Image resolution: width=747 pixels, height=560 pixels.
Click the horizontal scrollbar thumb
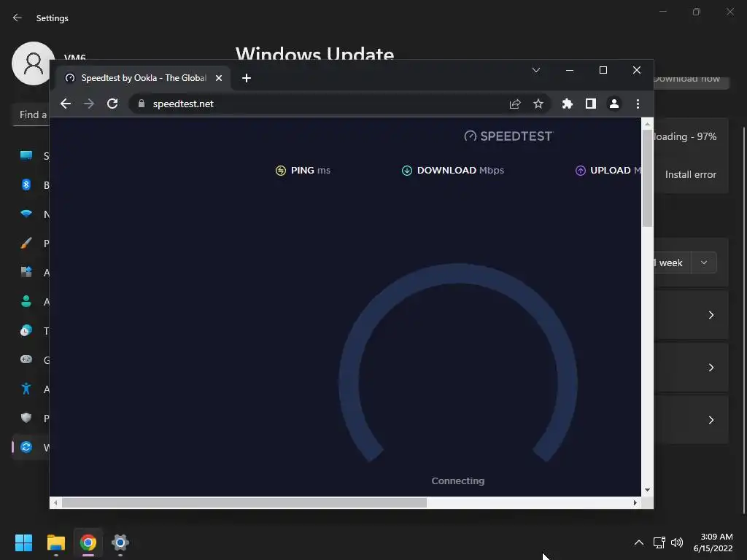click(x=244, y=503)
